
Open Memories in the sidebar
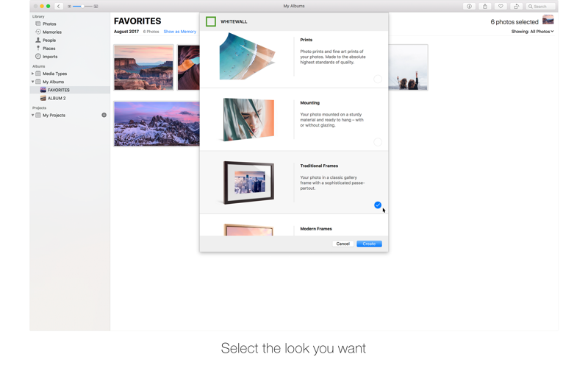pyautogui.click(x=51, y=32)
